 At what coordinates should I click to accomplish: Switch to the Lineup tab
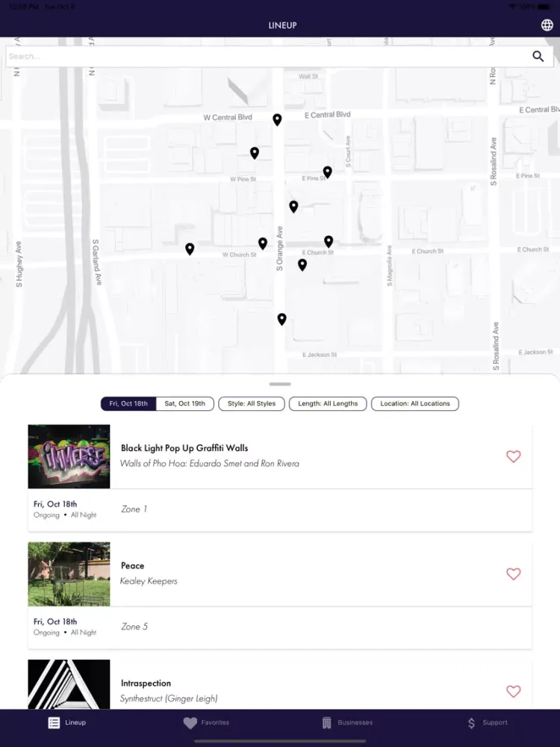click(67, 722)
